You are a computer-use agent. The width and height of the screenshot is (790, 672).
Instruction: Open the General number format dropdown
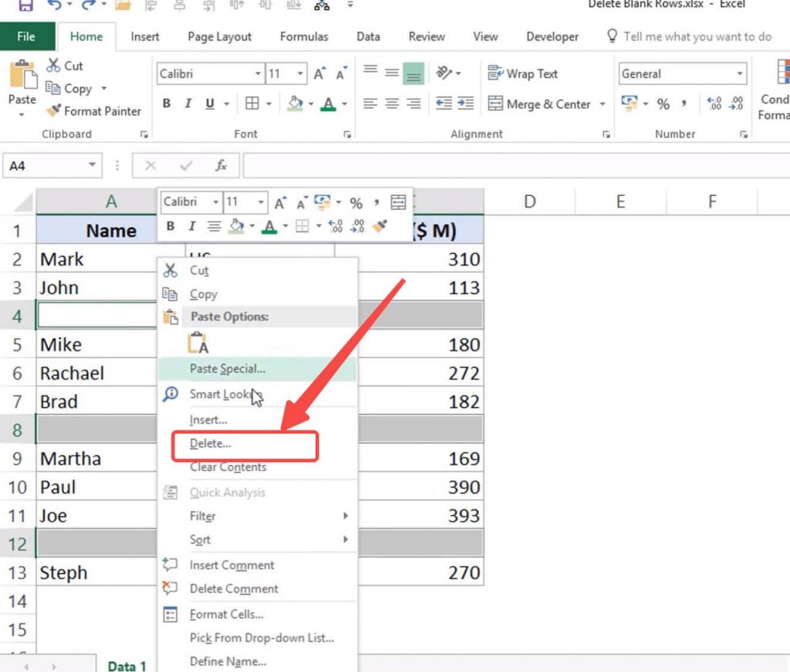740,74
